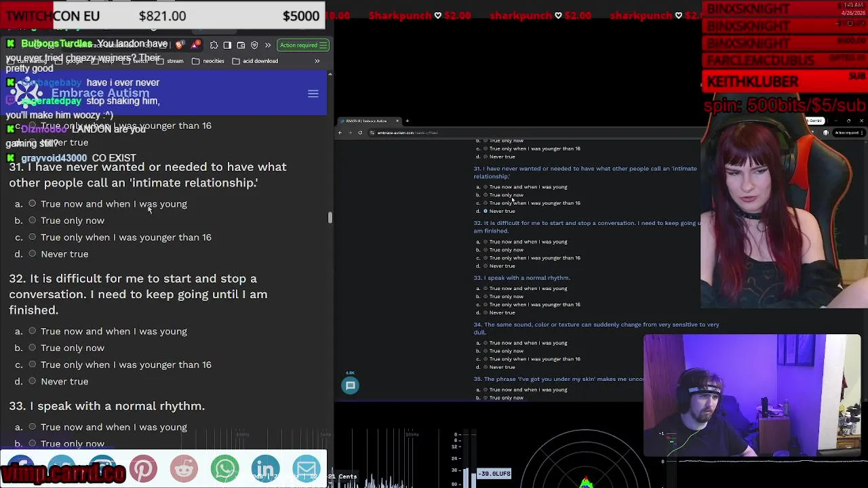Select 'Never true' for question 31 in right window
Image resolution: width=868 pixels, height=488 pixels.
pos(485,211)
